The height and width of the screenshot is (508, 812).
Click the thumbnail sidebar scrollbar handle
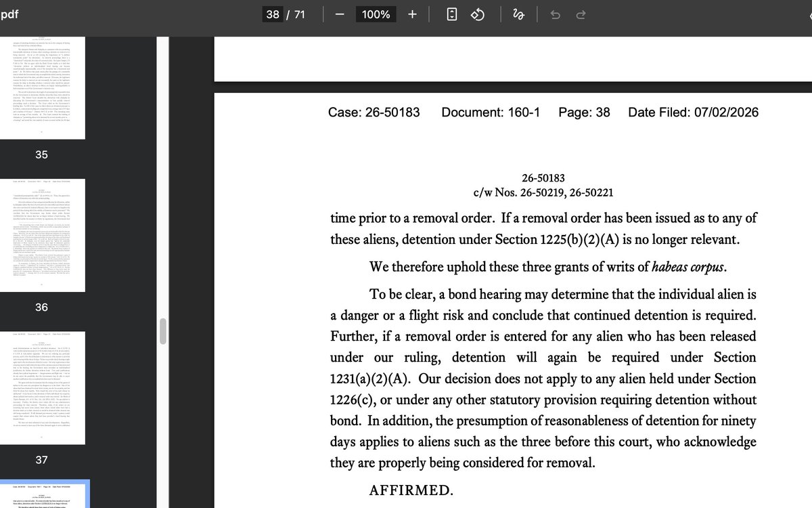pyautogui.click(x=163, y=331)
